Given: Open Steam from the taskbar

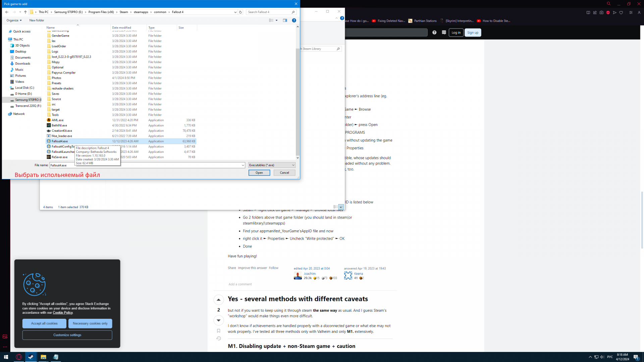Looking at the screenshot, I should coord(31,357).
